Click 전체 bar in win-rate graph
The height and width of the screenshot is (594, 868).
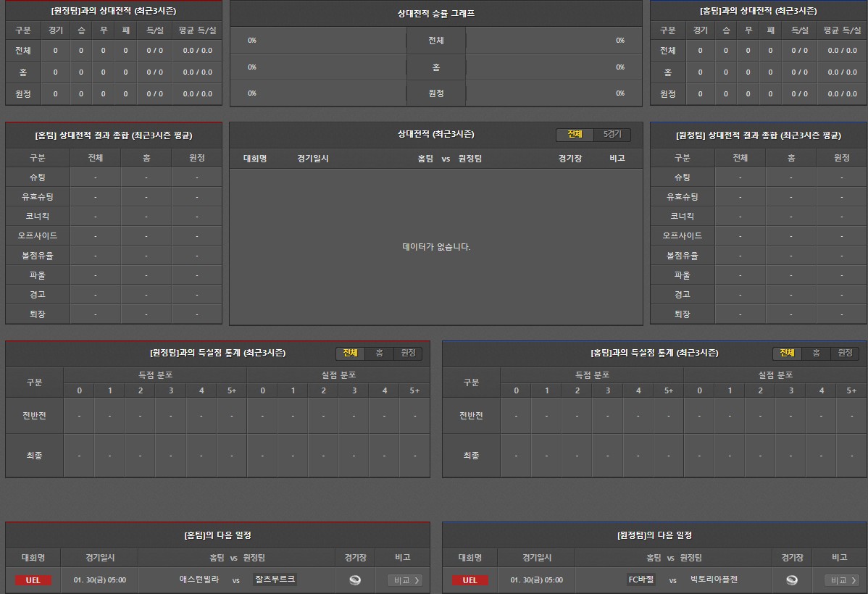[x=435, y=41]
